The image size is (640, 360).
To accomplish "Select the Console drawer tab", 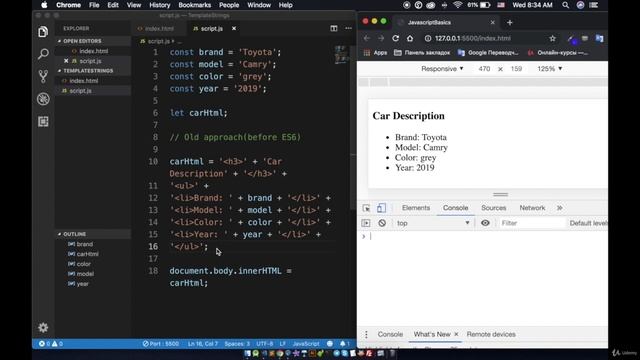I will click(x=390, y=334).
